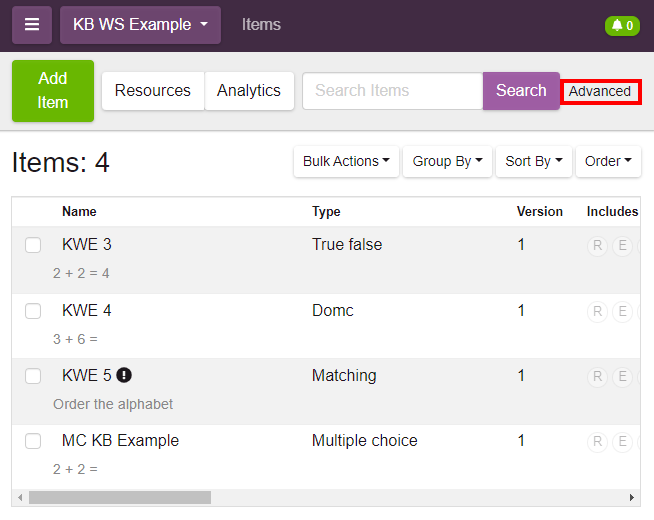Open the Sort By dropdown
The image size is (654, 520).
[x=533, y=161]
